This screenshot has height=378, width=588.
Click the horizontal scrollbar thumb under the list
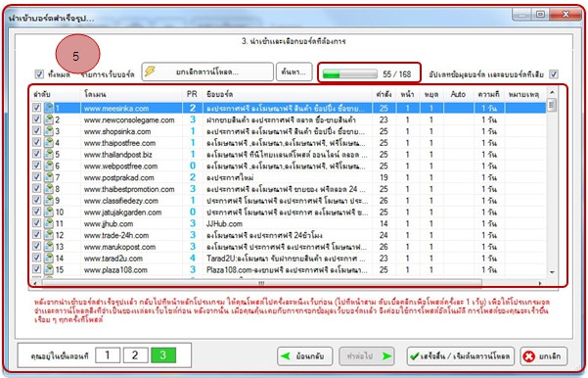pos(262,283)
